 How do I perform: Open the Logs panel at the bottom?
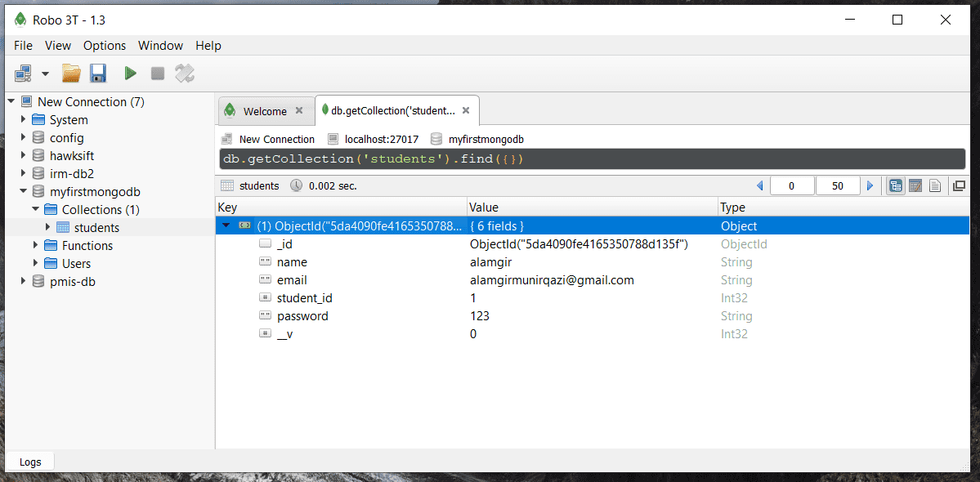(x=30, y=462)
